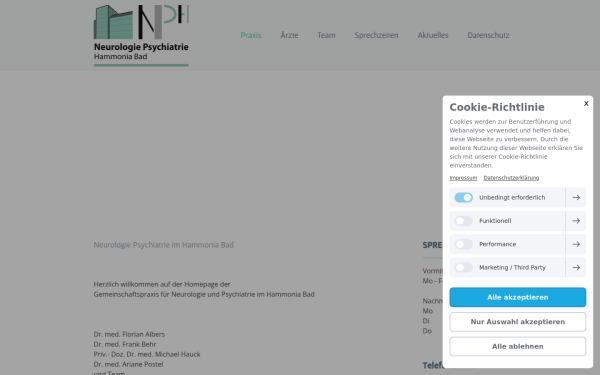600x375 pixels.
Task: Click Priv.- Doz. Dr. med. Michael Hauck
Action: [147, 354]
